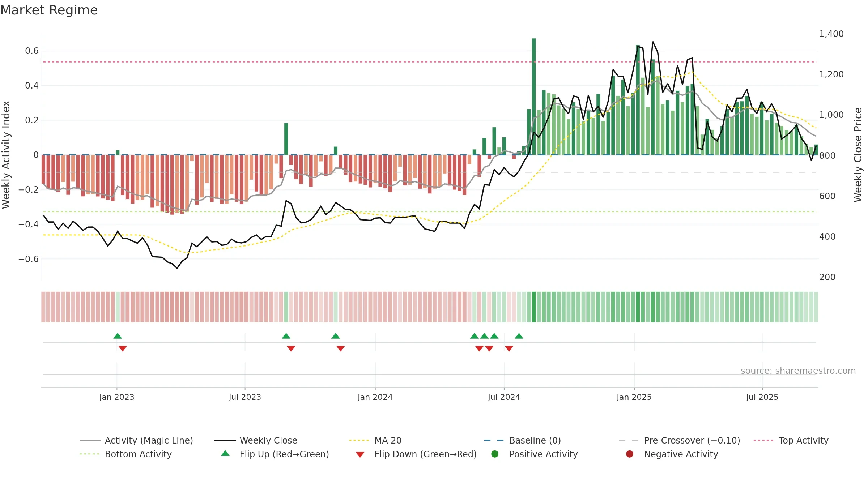Click the 200 price axis label
This screenshot has width=868, height=488.
tap(827, 277)
